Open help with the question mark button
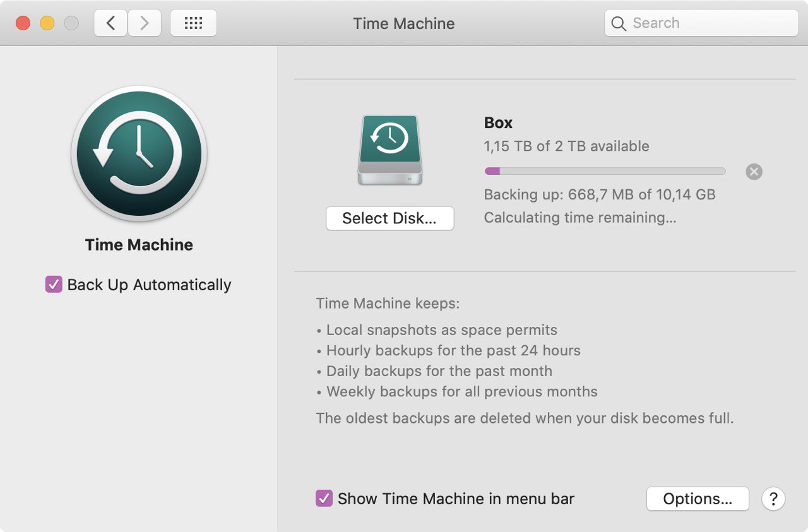 tap(773, 499)
